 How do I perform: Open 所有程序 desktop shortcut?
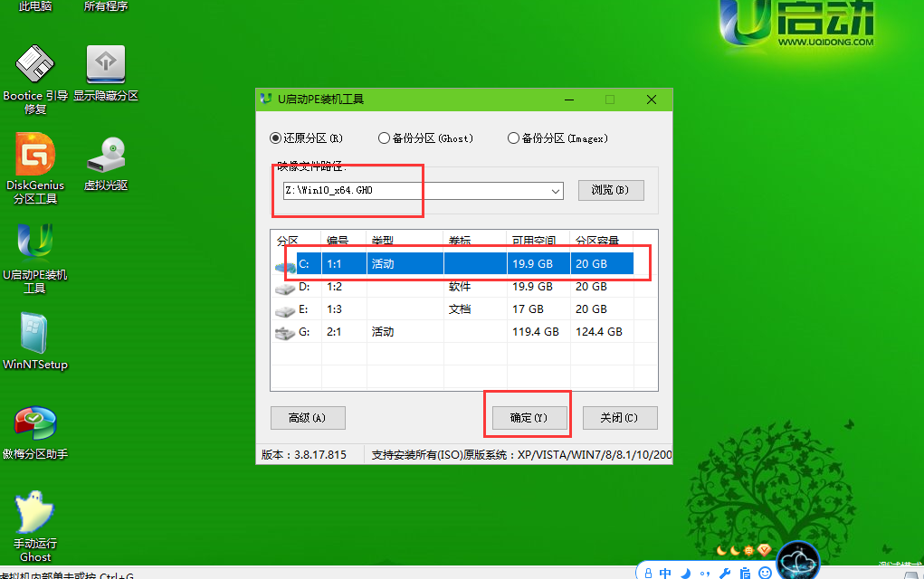click(106, 6)
